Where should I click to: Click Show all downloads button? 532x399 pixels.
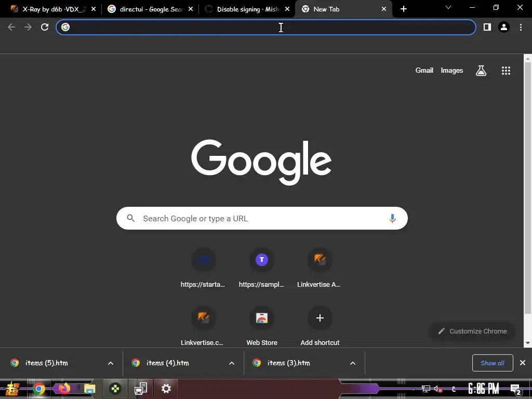[493, 363]
